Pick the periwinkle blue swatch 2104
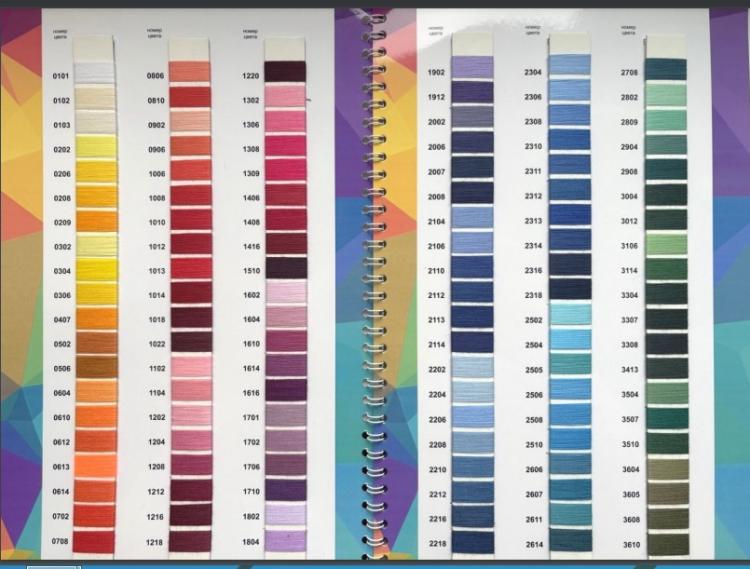 pyautogui.click(x=472, y=218)
